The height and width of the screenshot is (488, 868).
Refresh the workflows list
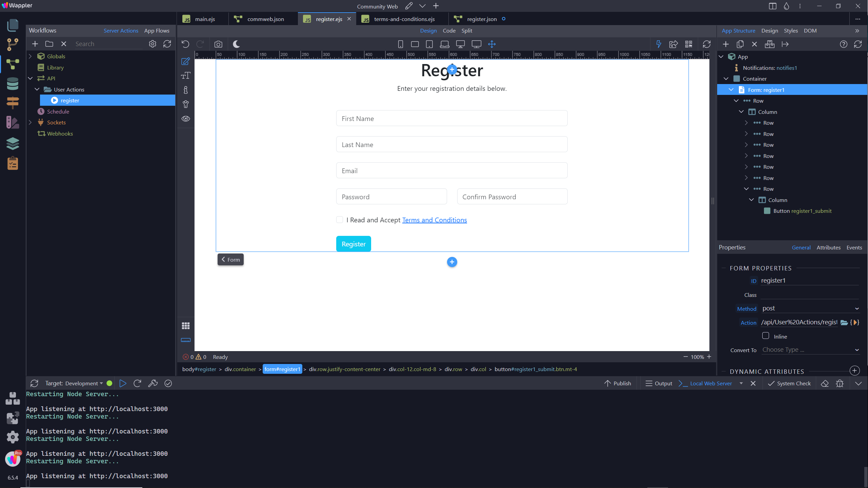click(x=167, y=44)
